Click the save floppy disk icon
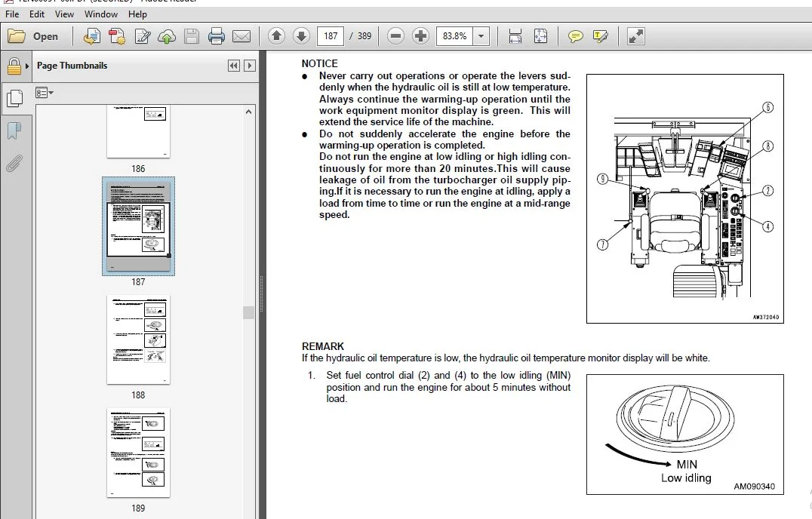This screenshot has height=519, width=812. (192, 36)
